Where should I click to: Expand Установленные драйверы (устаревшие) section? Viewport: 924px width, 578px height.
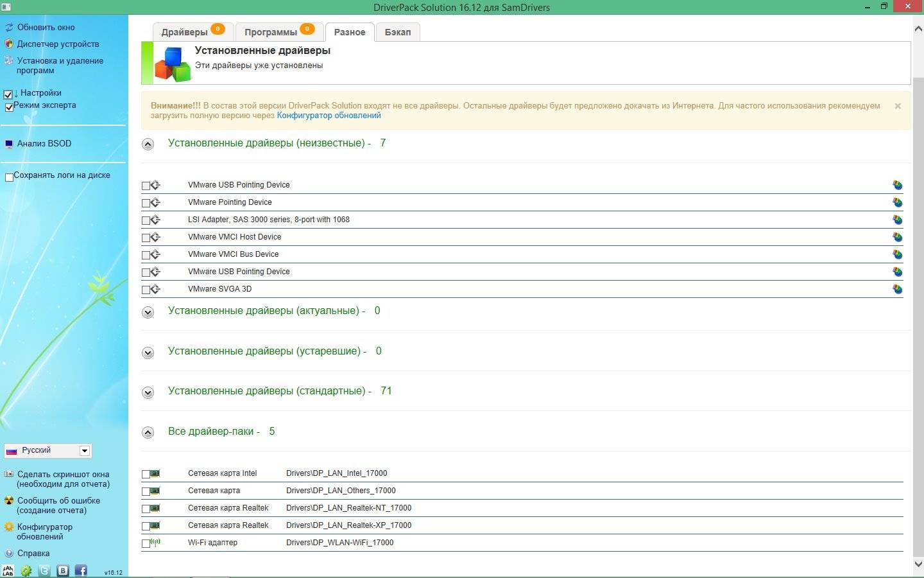[x=148, y=353]
